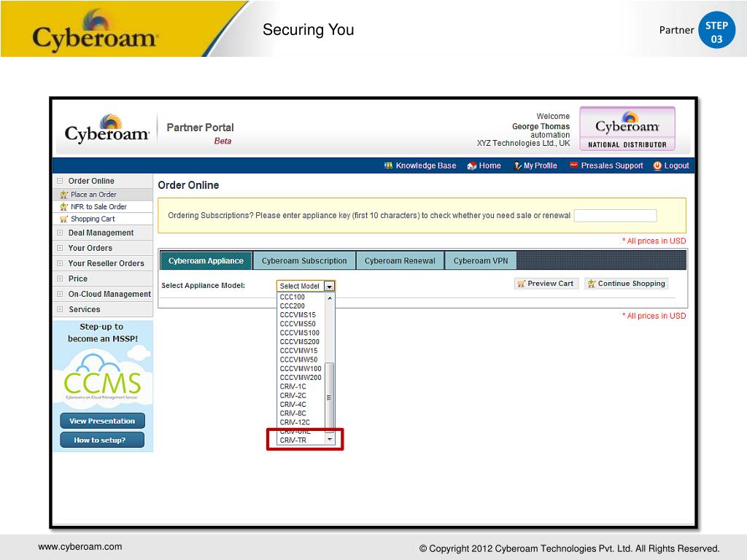Click the dropdown list scroll-down arrow
The height and width of the screenshot is (560, 747).
[330, 440]
